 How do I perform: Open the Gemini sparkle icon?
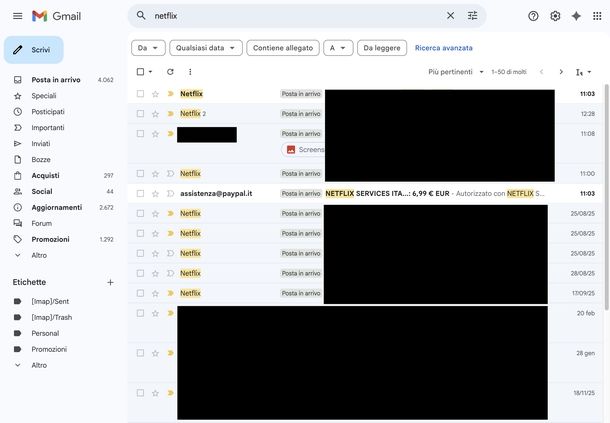(x=576, y=16)
